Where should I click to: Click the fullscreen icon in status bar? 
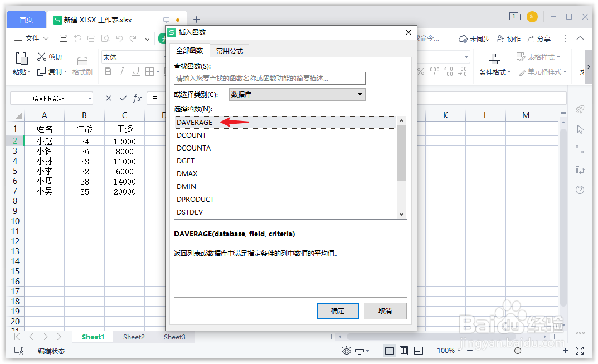click(x=580, y=351)
